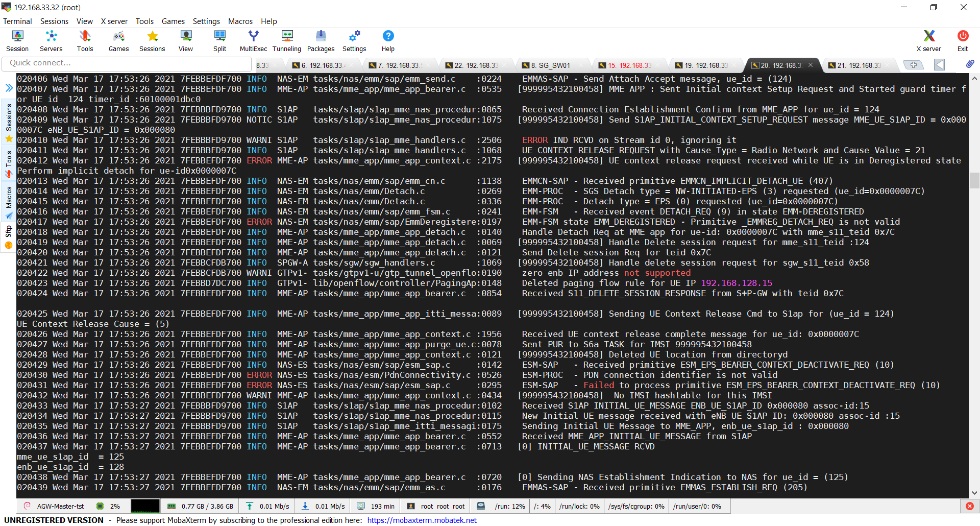The image size is (980, 526).
Task: Click the terminal scrollbar down arrow
Action: pos(974,493)
